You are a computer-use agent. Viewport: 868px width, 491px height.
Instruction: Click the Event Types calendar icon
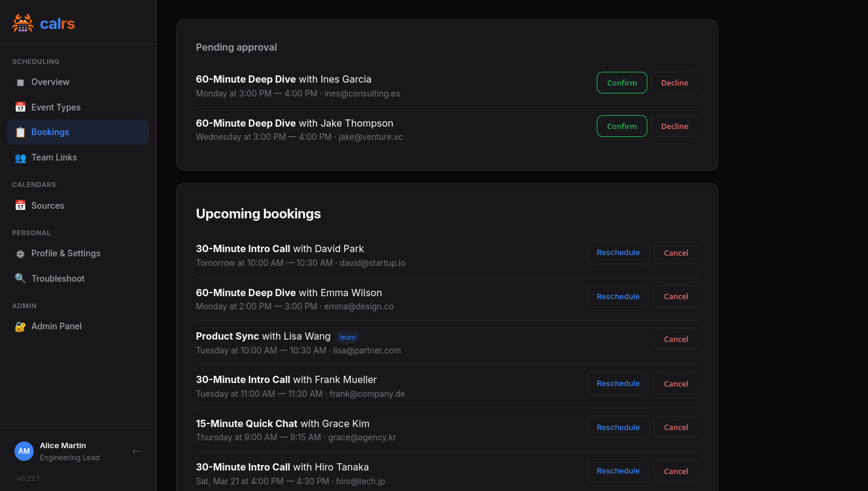(20, 107)
